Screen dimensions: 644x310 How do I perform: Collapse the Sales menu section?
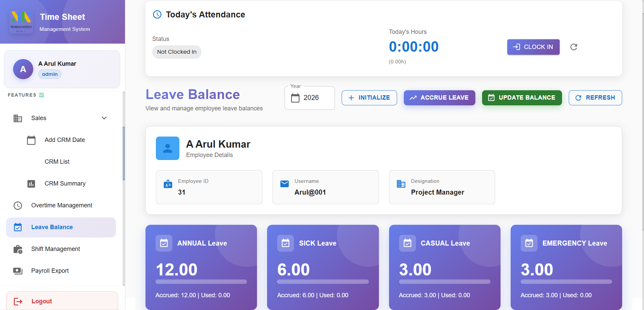click(x=104, y=118)
